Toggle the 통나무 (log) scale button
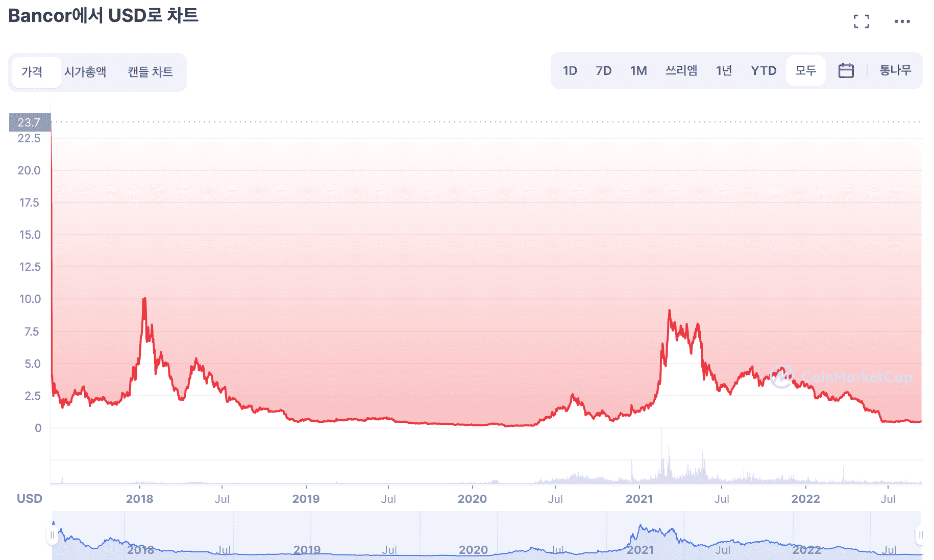Image resolution: width=934 pixels, height=560 pixels. tap(895, 70)
